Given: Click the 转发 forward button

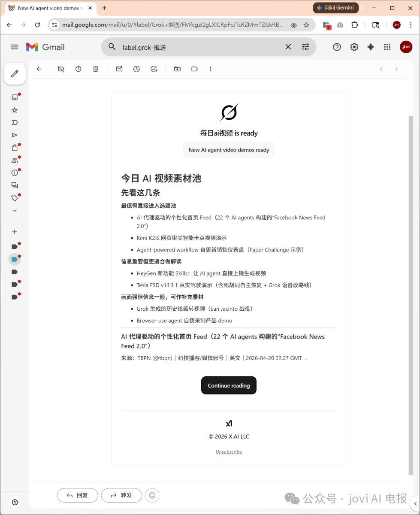Looking at the screenshot, I should [x=121, y=495].
